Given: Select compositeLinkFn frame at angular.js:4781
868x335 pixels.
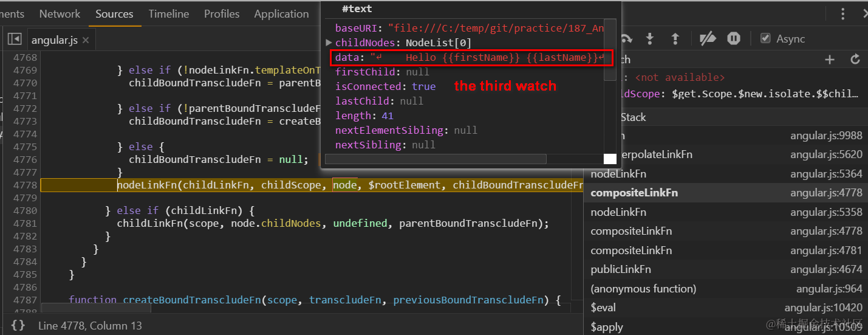Looking at the screenshot, I should point(726,250).
